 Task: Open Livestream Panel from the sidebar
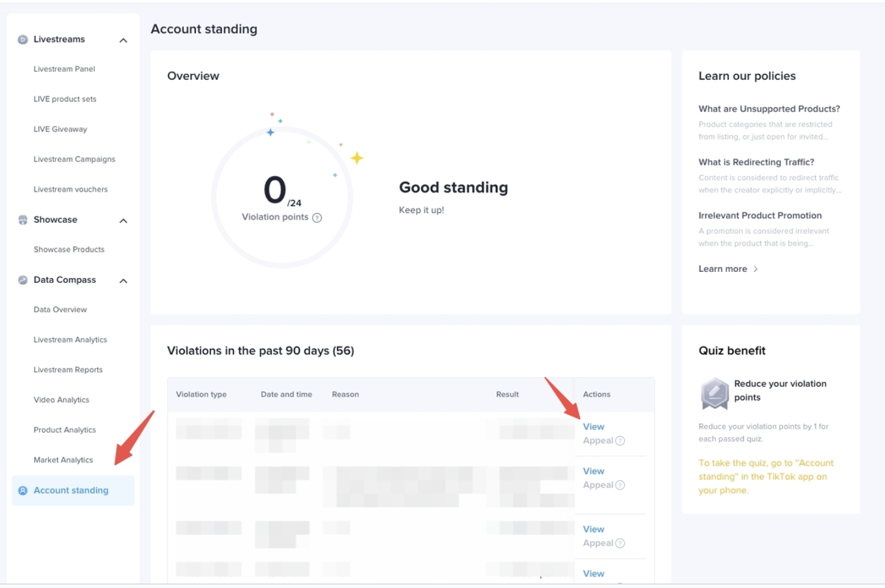tap(64, 69)
